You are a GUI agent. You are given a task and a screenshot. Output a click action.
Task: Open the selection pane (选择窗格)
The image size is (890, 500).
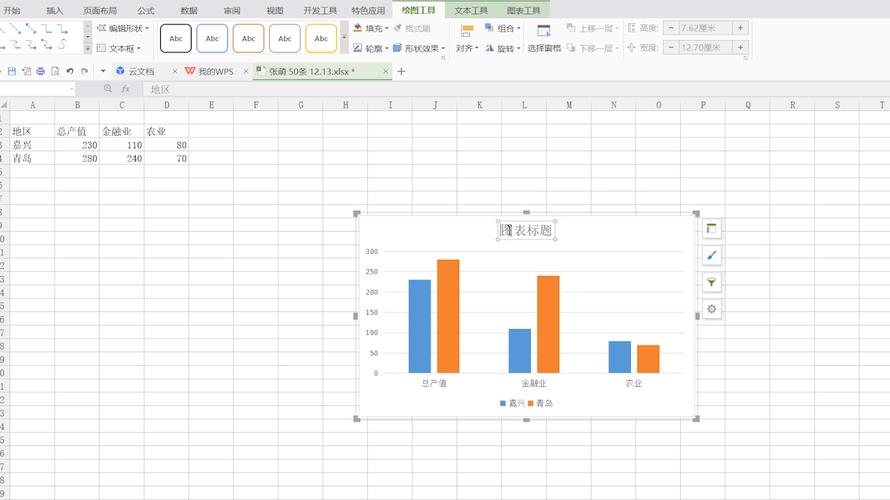544,38
